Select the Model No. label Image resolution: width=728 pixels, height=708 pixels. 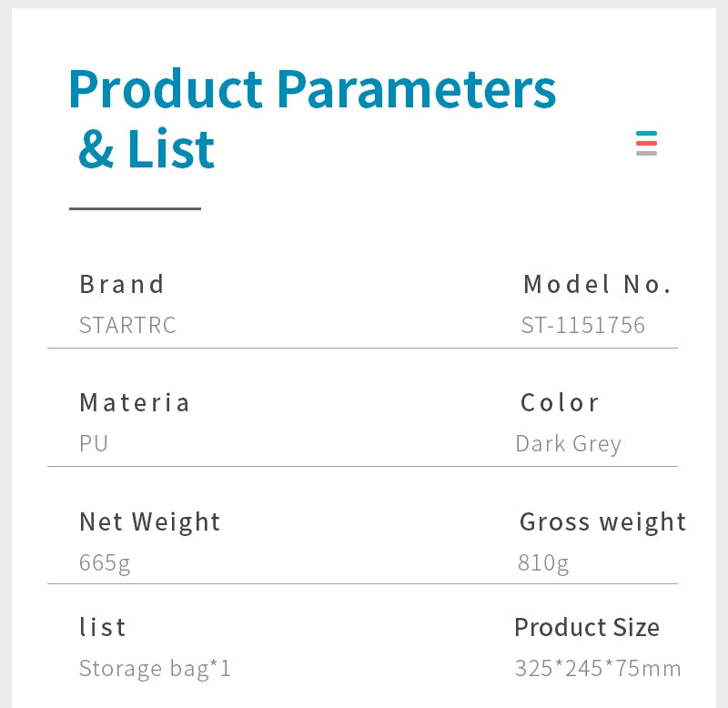pos(597,284)
